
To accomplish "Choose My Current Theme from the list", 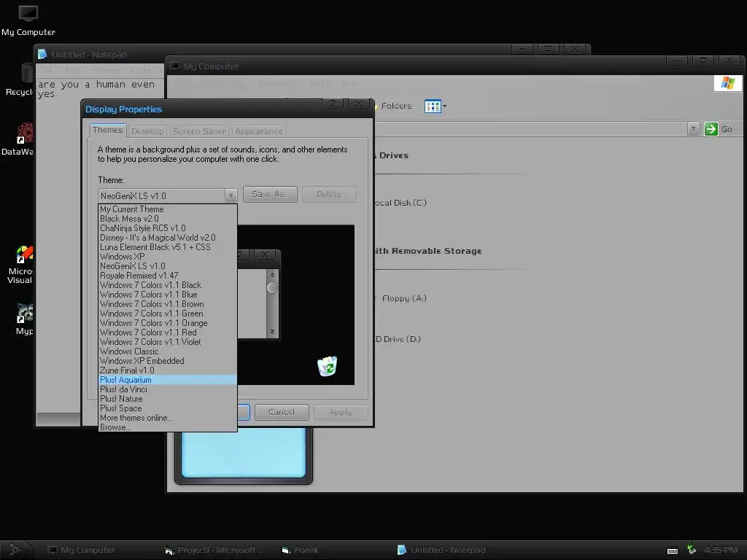I will pyautogui.click(x=168, y=209).
